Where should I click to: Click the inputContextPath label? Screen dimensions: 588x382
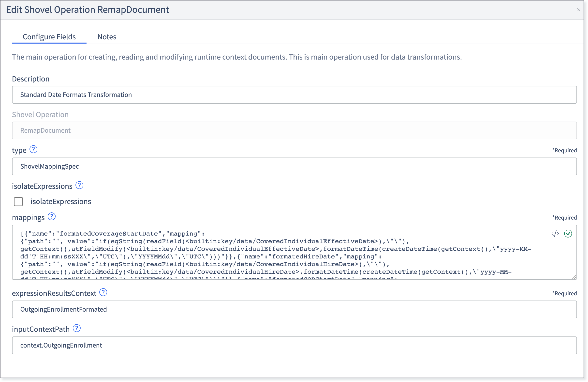(x=41, y=329)
